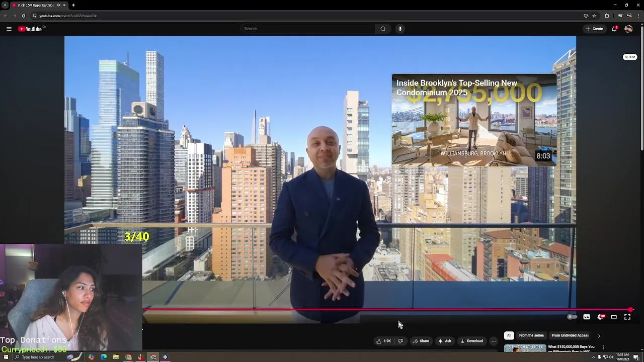The height and width of the screenshot is (362, 644).
Task: Open a new browser tab
Action: point(73,5)
